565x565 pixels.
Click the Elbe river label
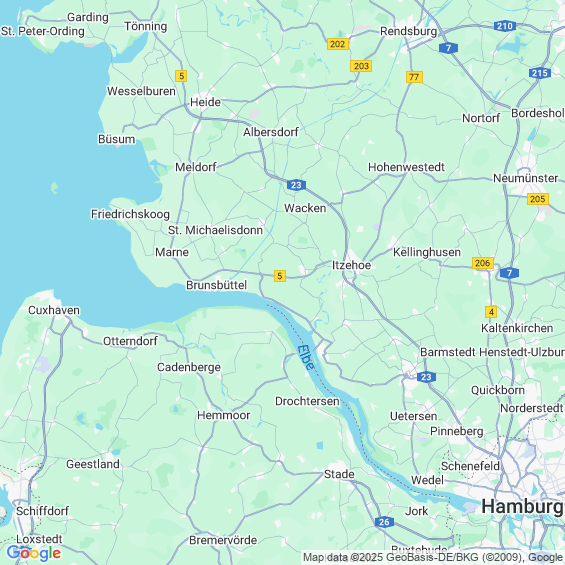(x=306, y=357)
